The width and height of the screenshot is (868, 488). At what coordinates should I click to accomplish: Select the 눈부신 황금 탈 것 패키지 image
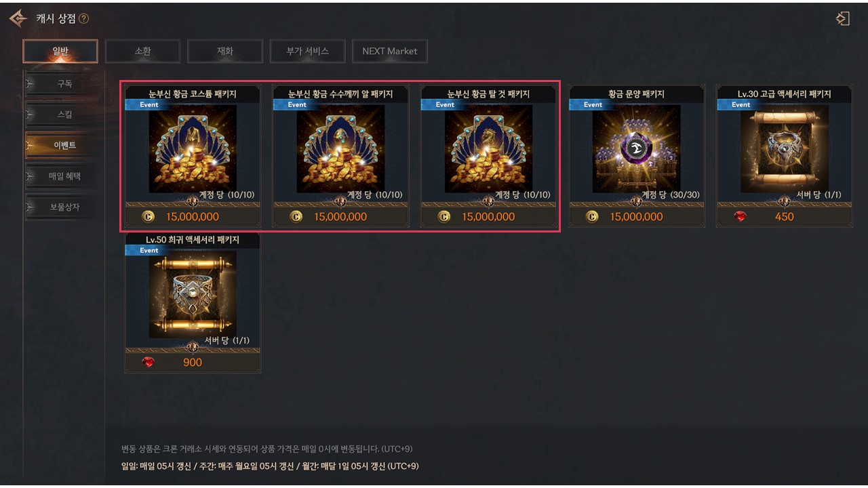pos(488,148)
